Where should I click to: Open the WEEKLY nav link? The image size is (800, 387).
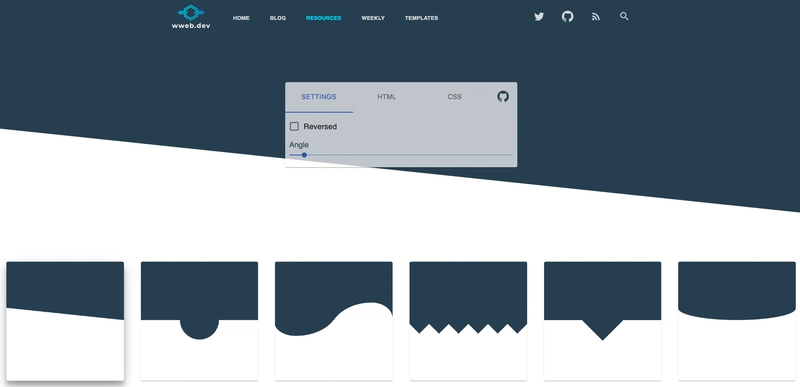point(373,18)
